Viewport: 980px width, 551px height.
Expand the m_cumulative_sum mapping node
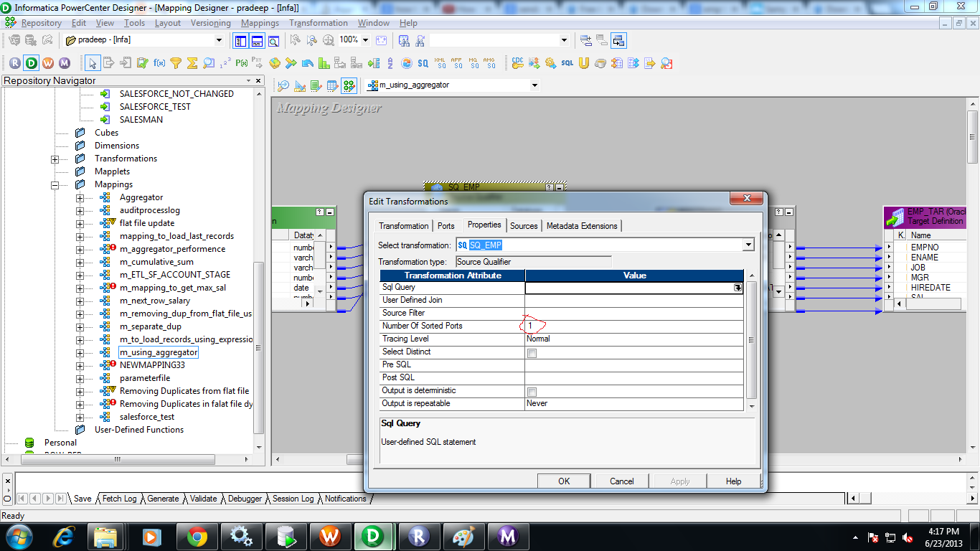click(x=80, y=263)
